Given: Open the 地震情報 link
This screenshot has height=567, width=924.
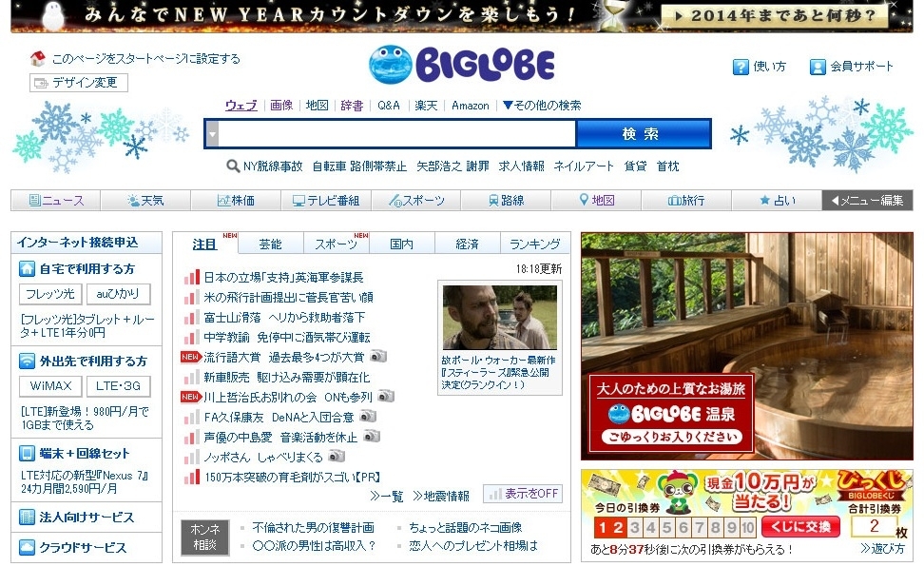Looking at the screenshot, I should tap(441, 496).
